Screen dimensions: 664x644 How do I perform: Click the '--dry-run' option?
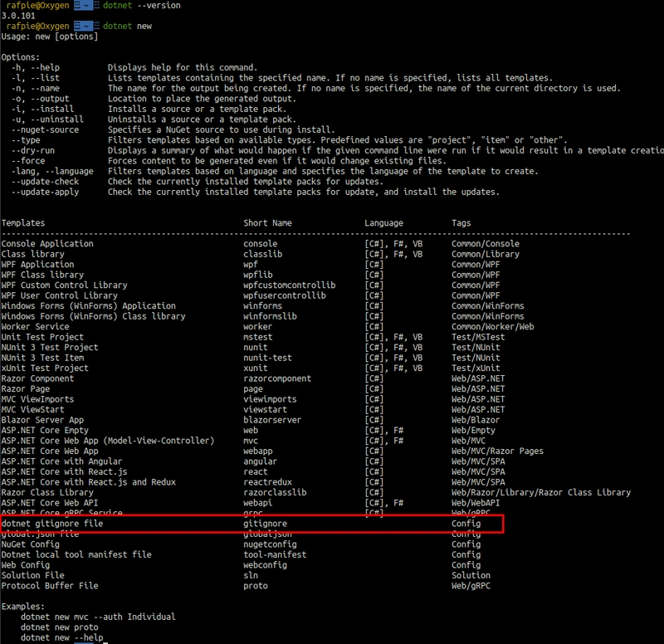(x=33, y=151)
